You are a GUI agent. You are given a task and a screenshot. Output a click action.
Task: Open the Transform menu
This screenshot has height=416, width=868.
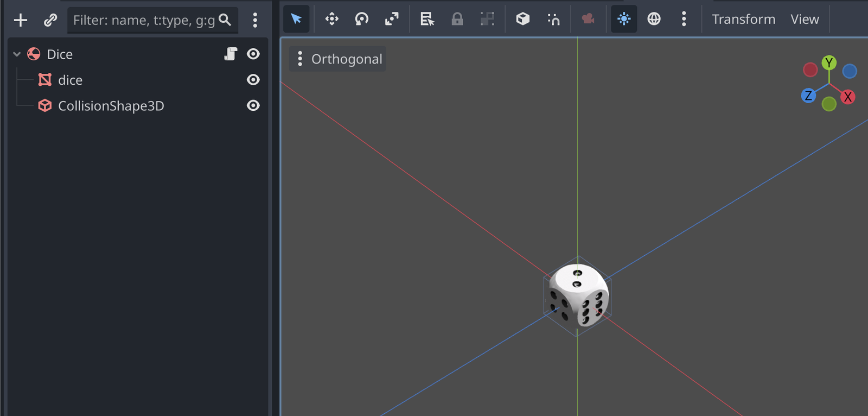coord(743,19)
